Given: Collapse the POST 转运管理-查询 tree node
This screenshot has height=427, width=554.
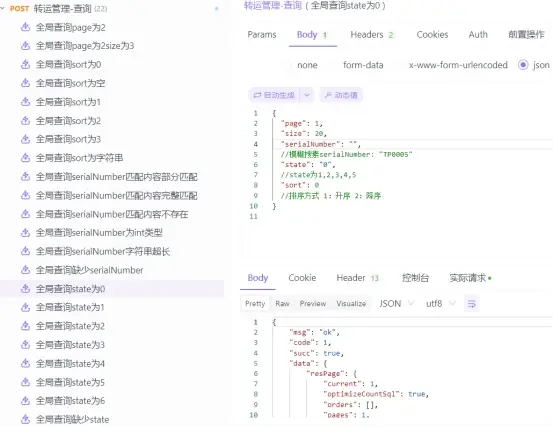Looking at the screenshot, I should coord(3,8).
